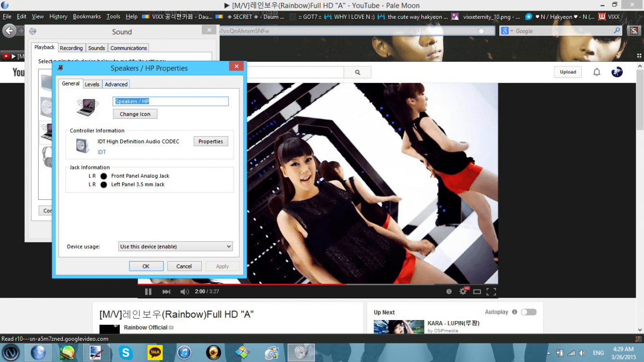Click the search magnifier in browser toolbar

[617, 30]
